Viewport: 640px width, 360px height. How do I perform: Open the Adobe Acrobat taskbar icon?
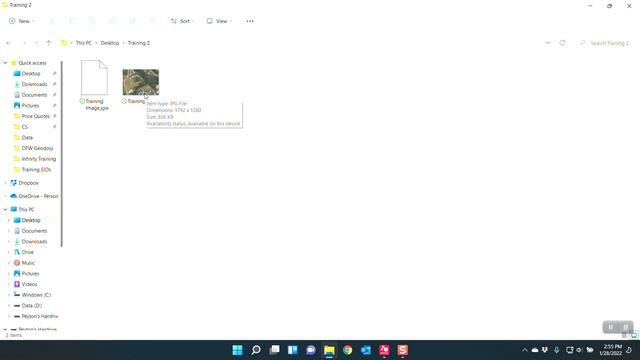384,350
